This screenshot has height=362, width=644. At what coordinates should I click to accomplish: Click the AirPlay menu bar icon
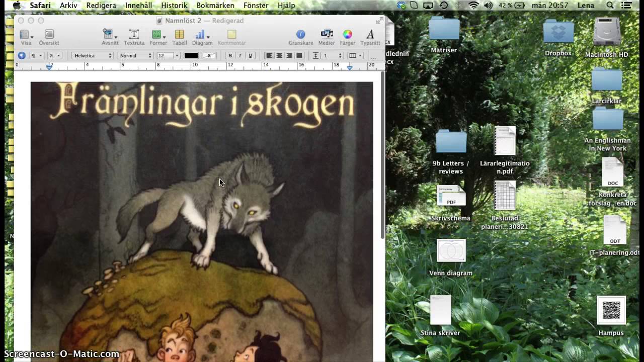[x=428, y=6]
